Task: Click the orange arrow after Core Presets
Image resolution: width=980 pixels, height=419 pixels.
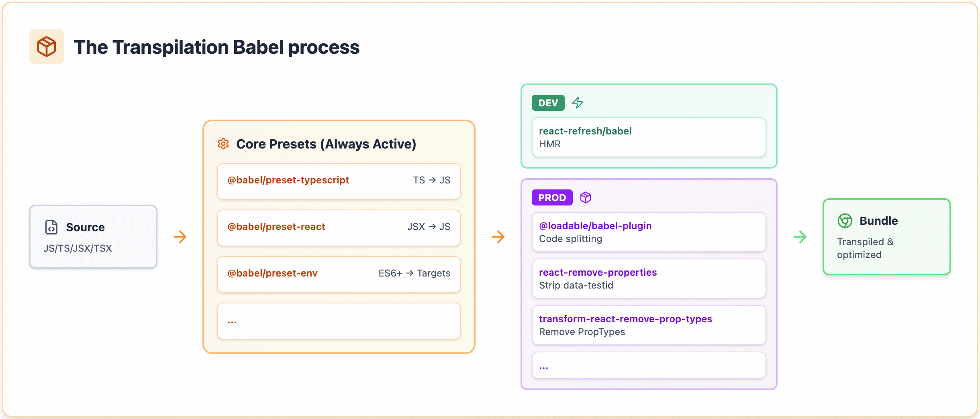Action: (x=498, y=237)
